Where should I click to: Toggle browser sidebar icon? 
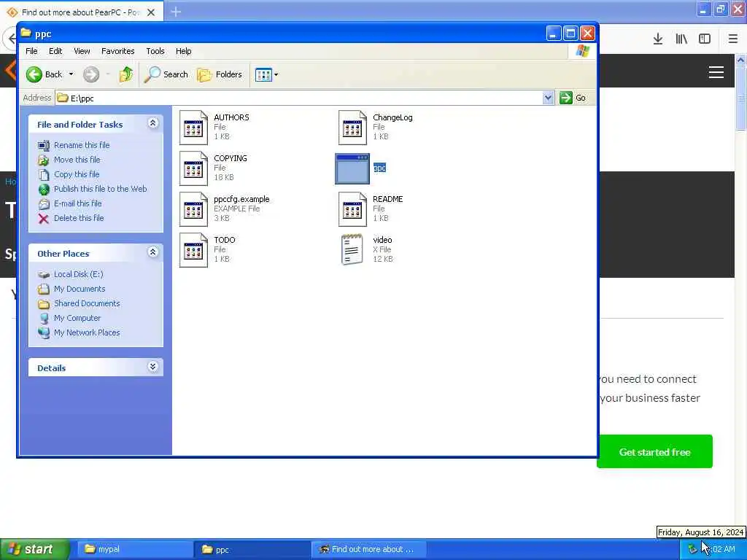point(705,39)
